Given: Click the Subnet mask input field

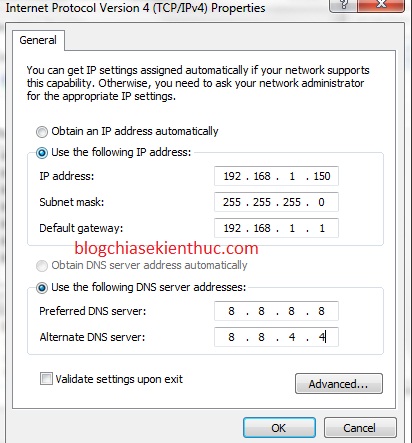Looking at the screenshot, I should pyautogui.click(x=276, y=202).
